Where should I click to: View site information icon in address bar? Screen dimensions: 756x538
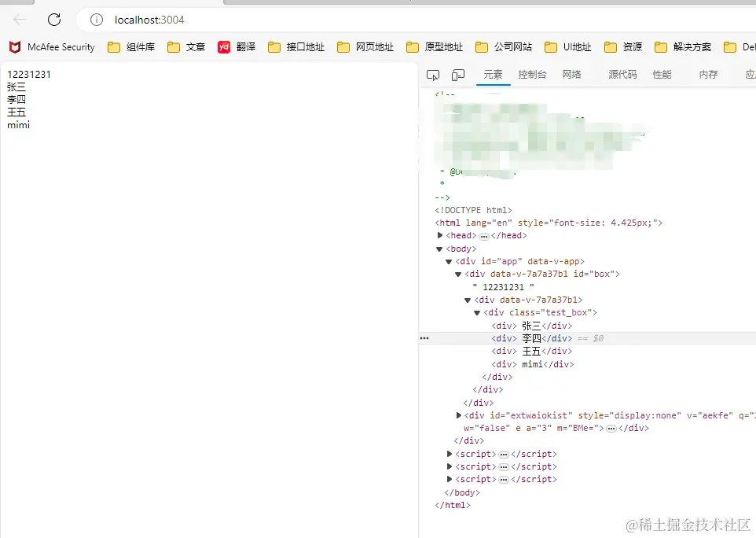97,20
